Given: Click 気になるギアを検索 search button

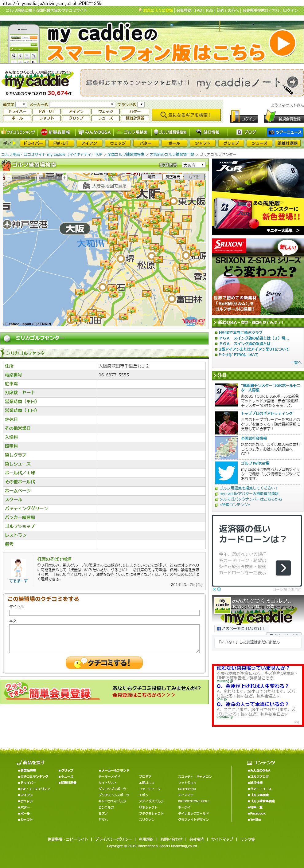Looking at the screenshot, I should tap(186, 115).
